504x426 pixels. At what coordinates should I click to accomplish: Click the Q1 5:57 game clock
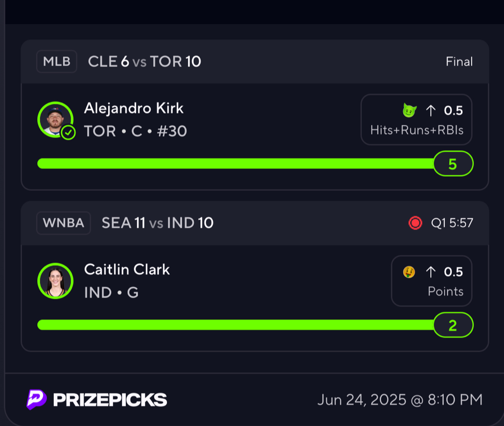[452, 223]
